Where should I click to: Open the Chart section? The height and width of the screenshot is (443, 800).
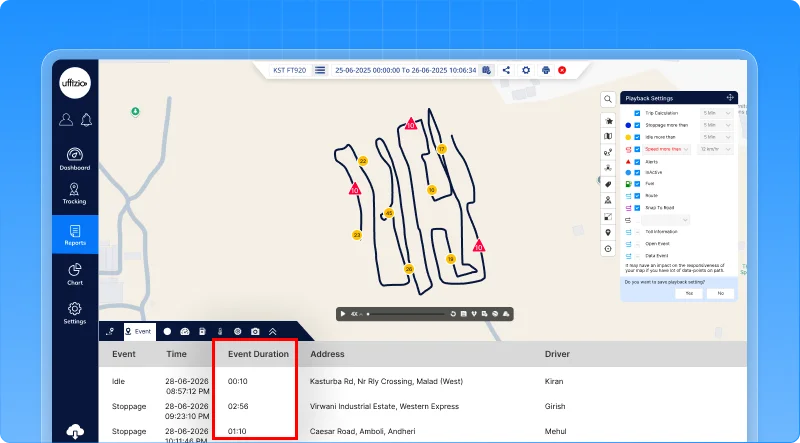[x=75, y=274]
